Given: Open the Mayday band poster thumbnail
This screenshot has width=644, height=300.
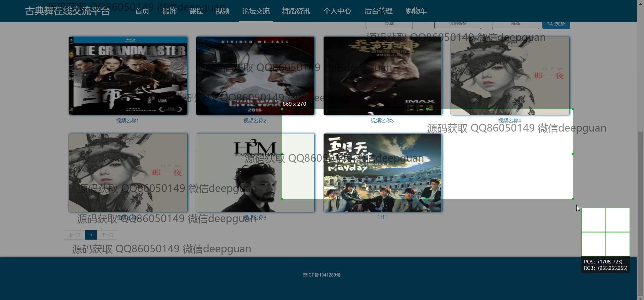Looking at the screenshot, I should pos(382,173).
